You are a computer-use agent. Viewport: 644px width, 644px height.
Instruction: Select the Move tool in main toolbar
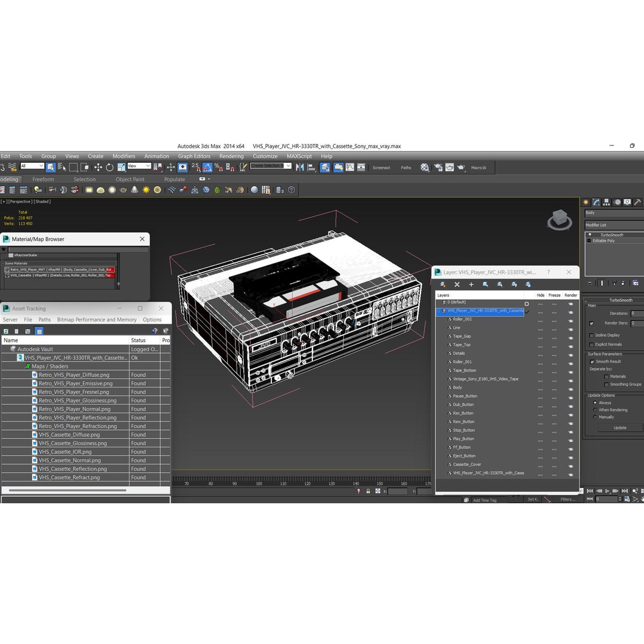tap(98, 167)
